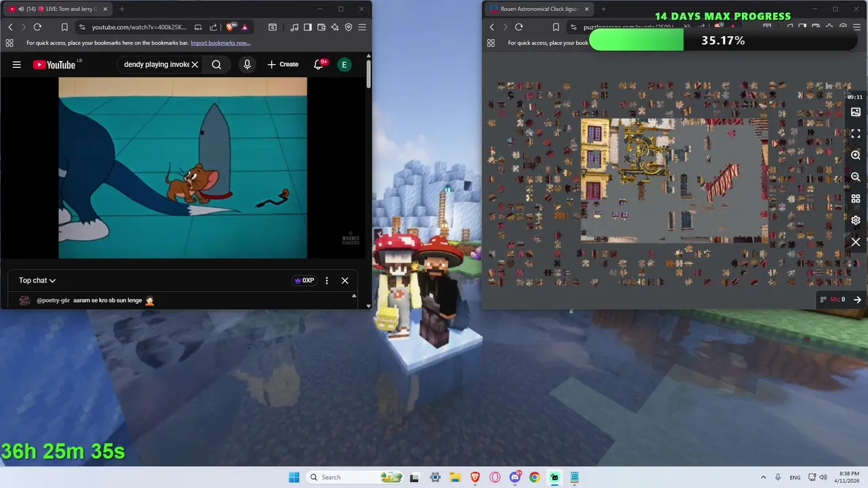868x488 pixels.
Task: Open Windows Start menu
Action: pos(294,477)
